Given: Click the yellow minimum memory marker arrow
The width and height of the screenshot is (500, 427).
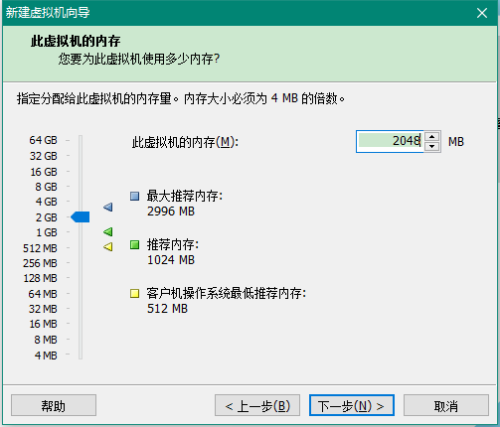Looking at the screenshot, I should (x=108, y=247).
